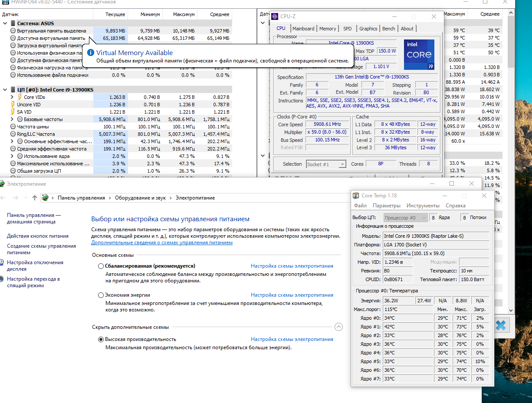Click the clock icon beside Частота шины
Screen dimensions: 532x403
click(13, 127)
